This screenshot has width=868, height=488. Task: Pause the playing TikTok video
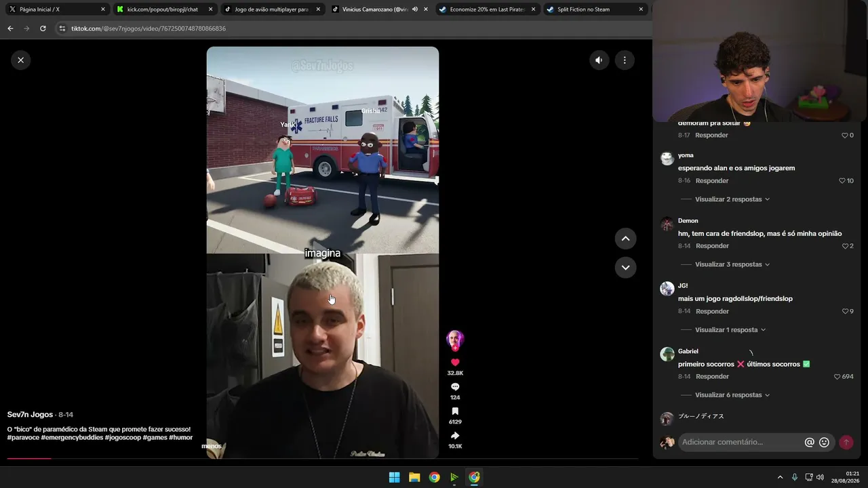tap(323, 252)
